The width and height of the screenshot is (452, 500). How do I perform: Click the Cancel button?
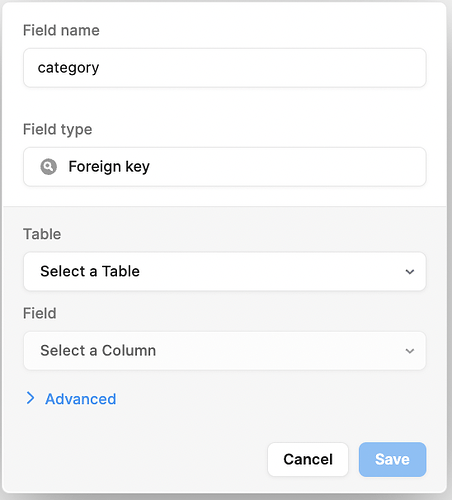coord(308,459)
